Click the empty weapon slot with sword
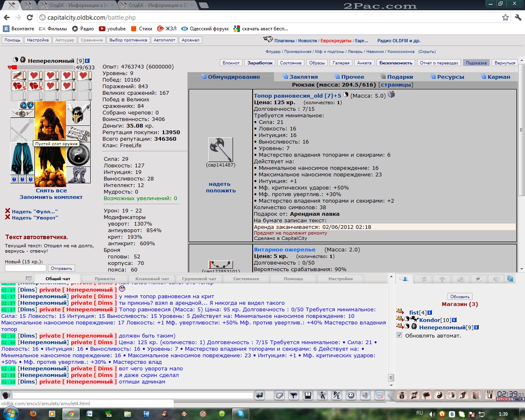The height and width of the screenshot is (420, 525). [22, 130]
